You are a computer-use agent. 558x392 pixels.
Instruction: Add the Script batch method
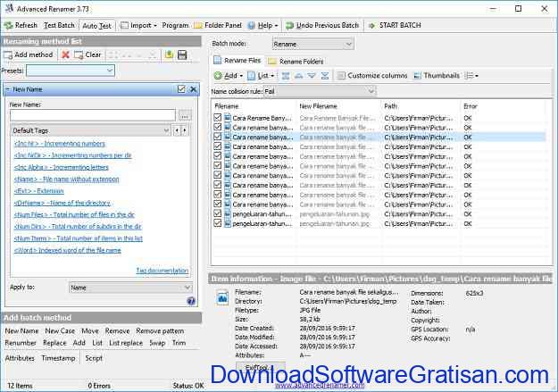94,358
